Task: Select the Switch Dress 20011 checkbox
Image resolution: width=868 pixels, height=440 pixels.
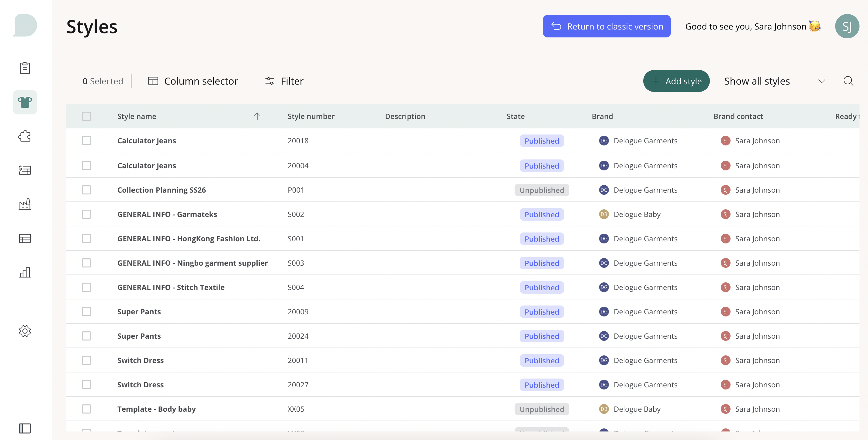Action: (x=86, y=360)
